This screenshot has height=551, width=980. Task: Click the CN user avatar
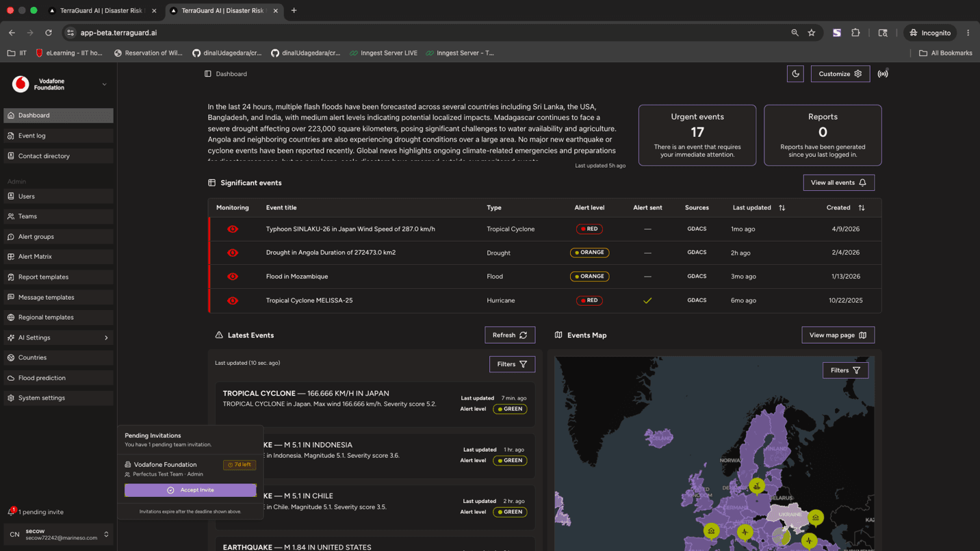[x=14, y=535]
